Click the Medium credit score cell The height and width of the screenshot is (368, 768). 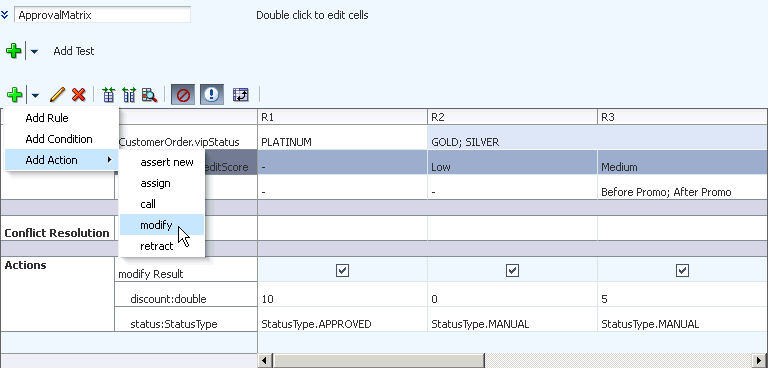coord(683,162)
